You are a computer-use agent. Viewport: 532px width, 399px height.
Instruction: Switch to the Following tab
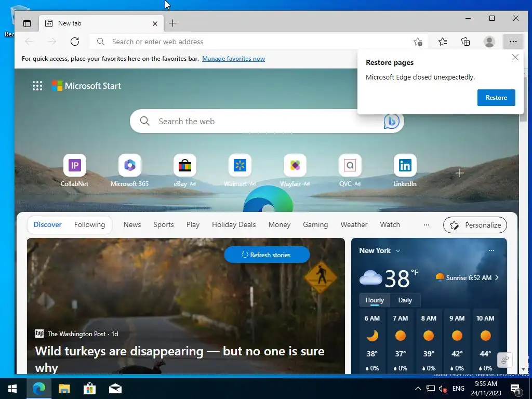pos(89,224)
